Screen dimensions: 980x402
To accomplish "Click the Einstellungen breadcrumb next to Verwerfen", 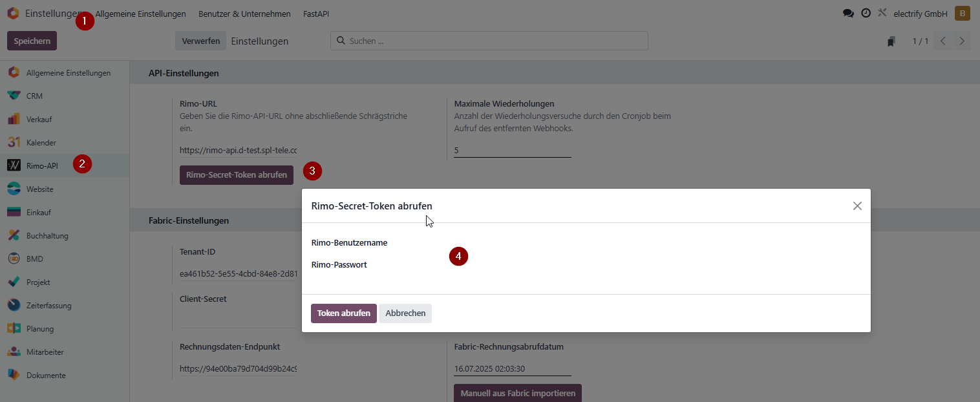I will coord(260,41).
